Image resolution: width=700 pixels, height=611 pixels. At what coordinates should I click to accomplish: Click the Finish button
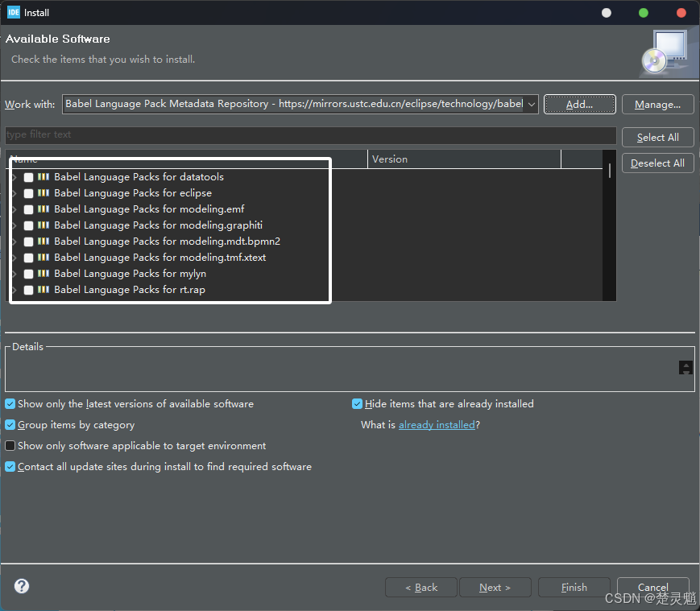point(574,588)
